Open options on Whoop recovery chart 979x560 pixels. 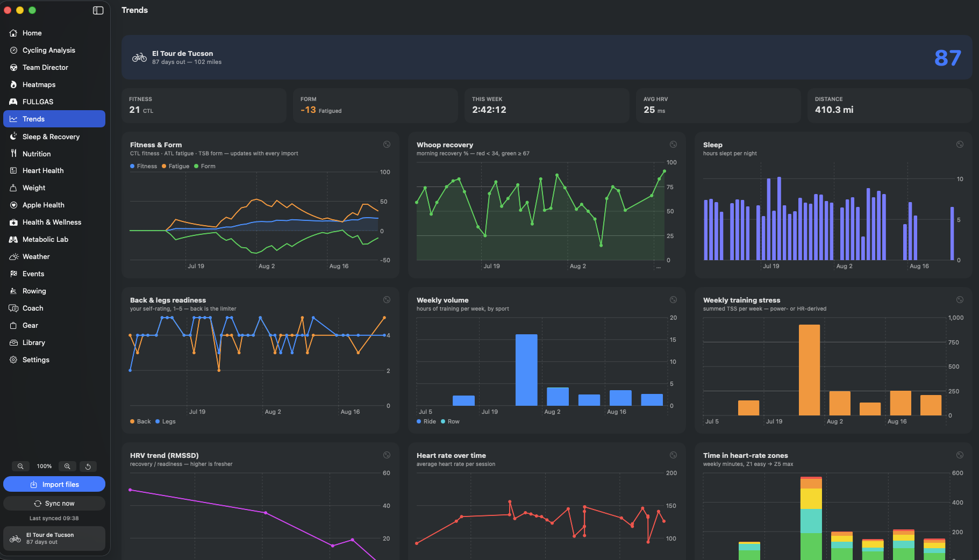tap(673, 145)
